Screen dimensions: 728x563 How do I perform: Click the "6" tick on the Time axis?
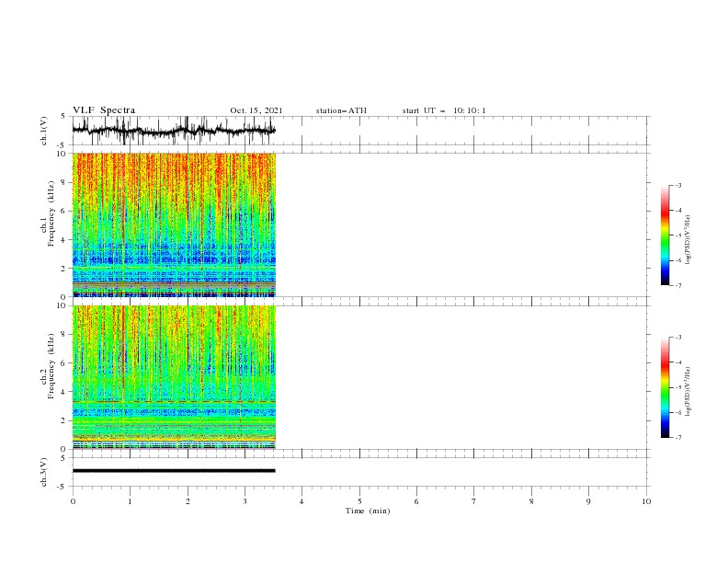[416, 501]
